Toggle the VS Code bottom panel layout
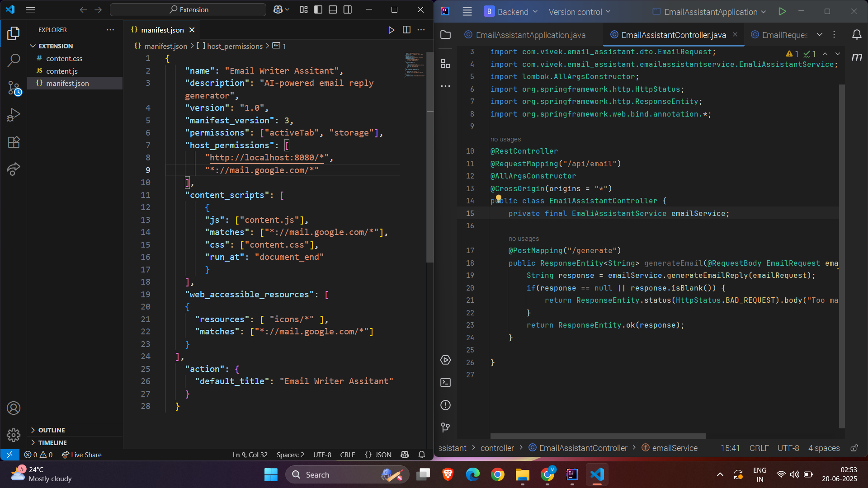Image resolution: width=868 pixels, height=488 pixels. pos(333,9)
